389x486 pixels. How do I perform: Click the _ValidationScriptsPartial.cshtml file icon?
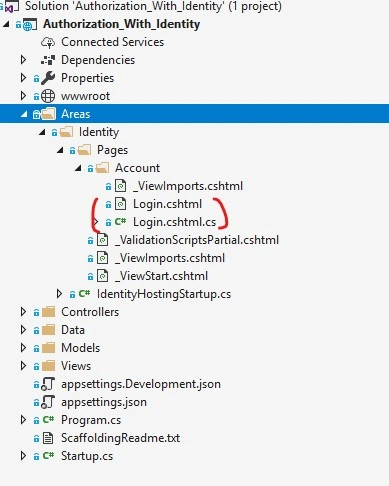(102, 240)
